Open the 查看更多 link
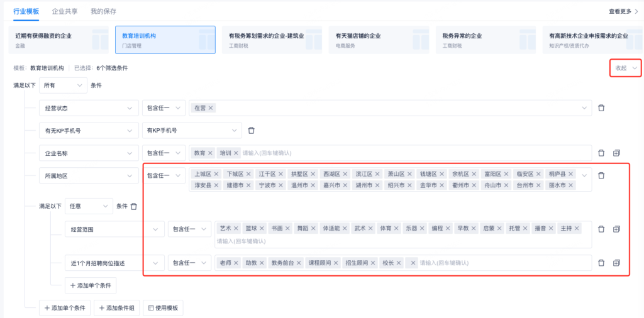This screenshot has width=644, height=318. pos(623,11)
